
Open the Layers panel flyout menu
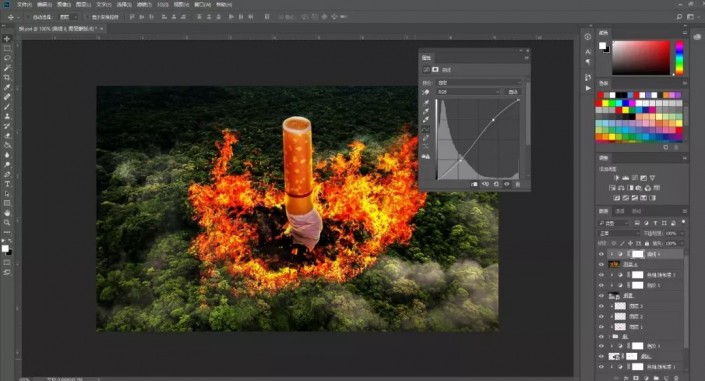[684, 211]
